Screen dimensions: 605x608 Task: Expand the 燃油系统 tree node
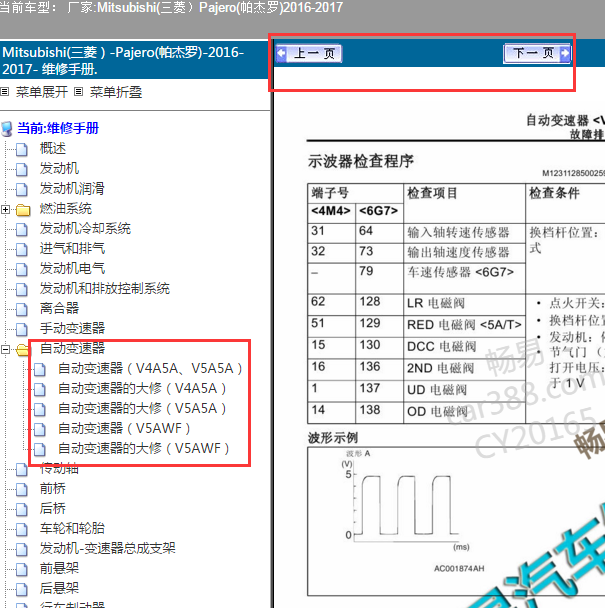(5, 209)
